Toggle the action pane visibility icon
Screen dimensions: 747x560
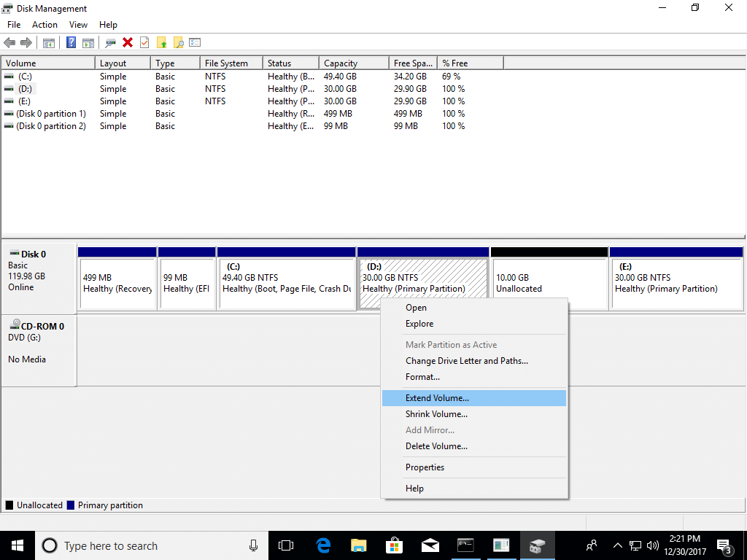(x=88, y=42)
